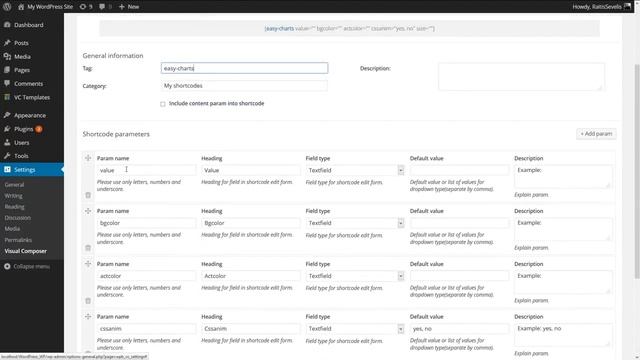This screenshot has width=640, height=360.
Task: Click the Add param button
Action: click(x=596, y=134)
